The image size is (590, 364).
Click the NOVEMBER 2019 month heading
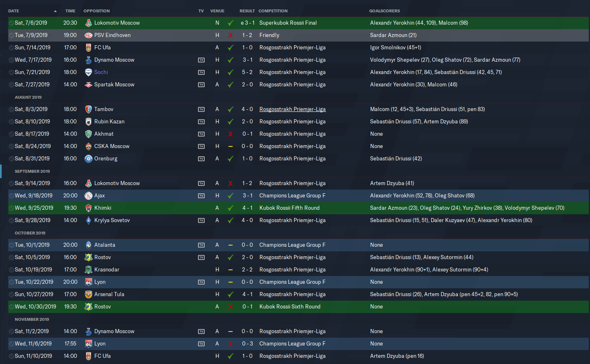pyautogui.click(x=32, y=320)
